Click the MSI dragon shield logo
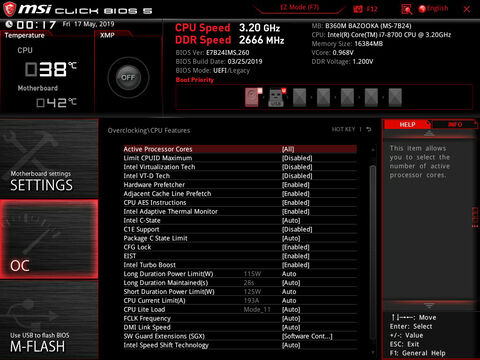480x360 pixels. pyautogui.click(x=10, y=9)
